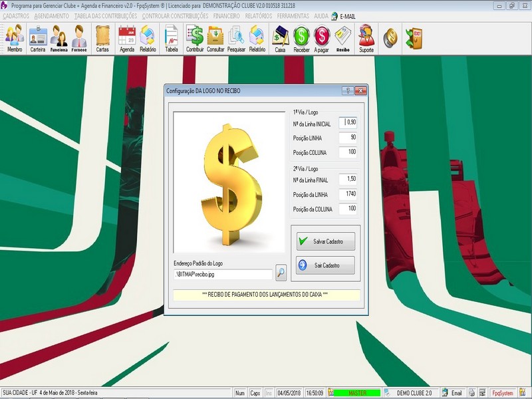Click the Email icon in status bar

(445, 393)
